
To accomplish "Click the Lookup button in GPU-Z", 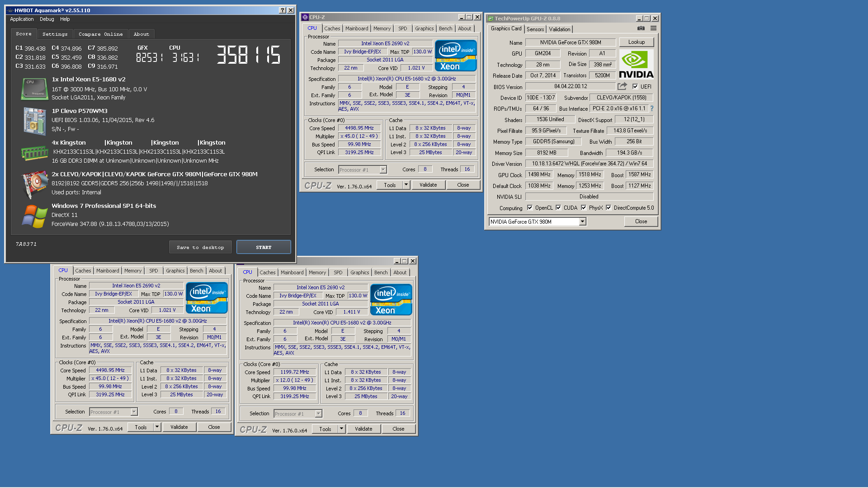I will [637, 42].
